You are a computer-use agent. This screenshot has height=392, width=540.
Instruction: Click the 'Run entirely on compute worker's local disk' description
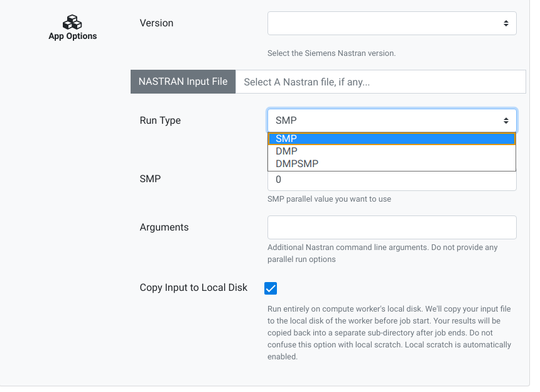pos(389,333)
